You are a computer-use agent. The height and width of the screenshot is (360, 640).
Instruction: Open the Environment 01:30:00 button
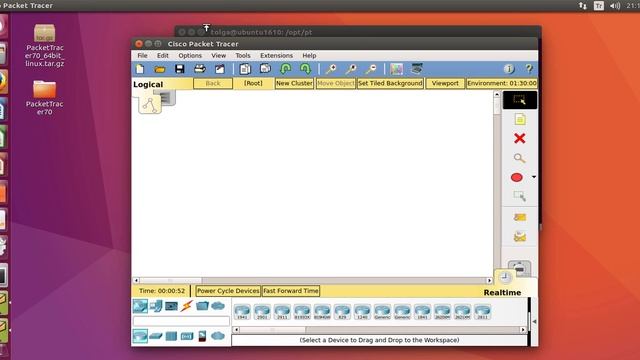click(x=502, y=83)
